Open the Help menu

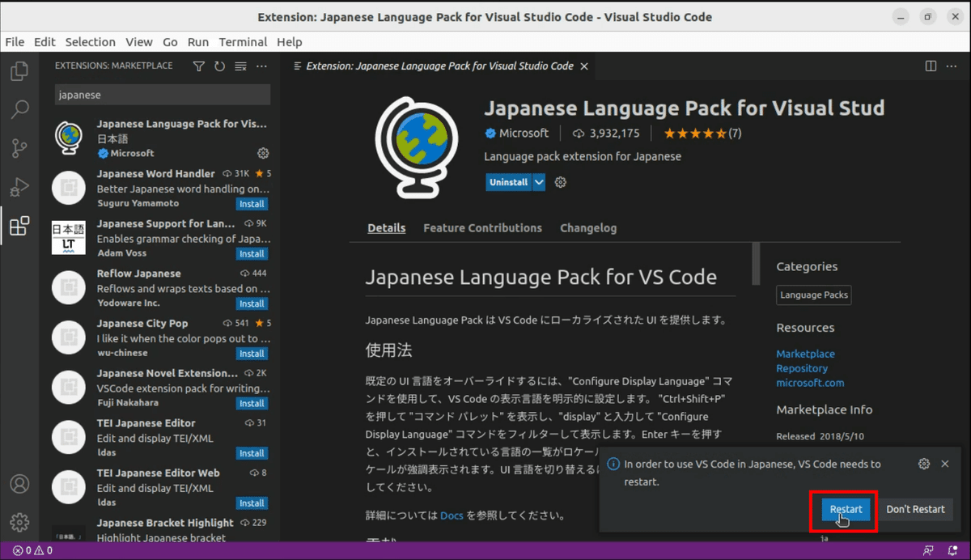coord(289,42)
